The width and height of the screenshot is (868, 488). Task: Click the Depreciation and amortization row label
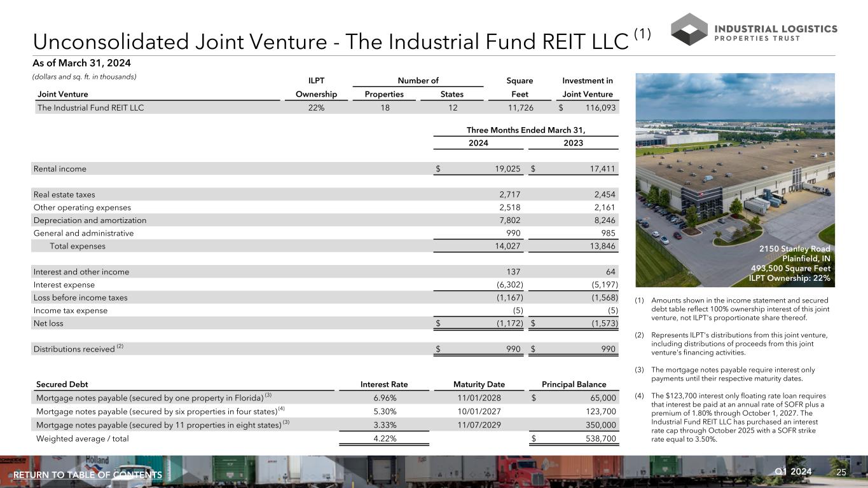[x=90, y=220]
